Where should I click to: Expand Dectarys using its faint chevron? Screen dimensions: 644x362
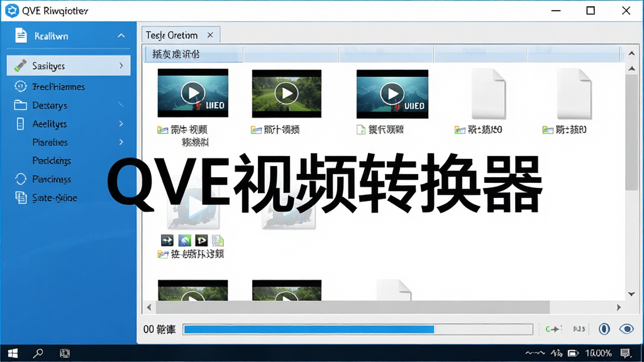(x=121, y=105)
